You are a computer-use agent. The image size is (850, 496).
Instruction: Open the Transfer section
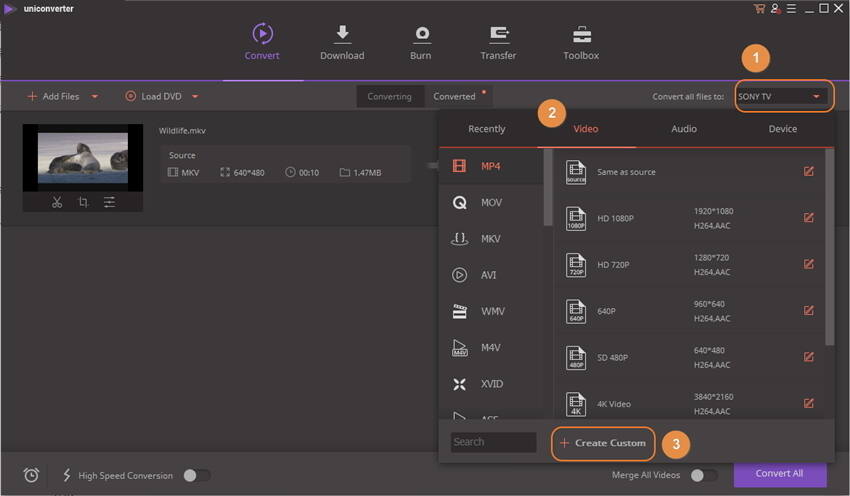click(498, 42)
